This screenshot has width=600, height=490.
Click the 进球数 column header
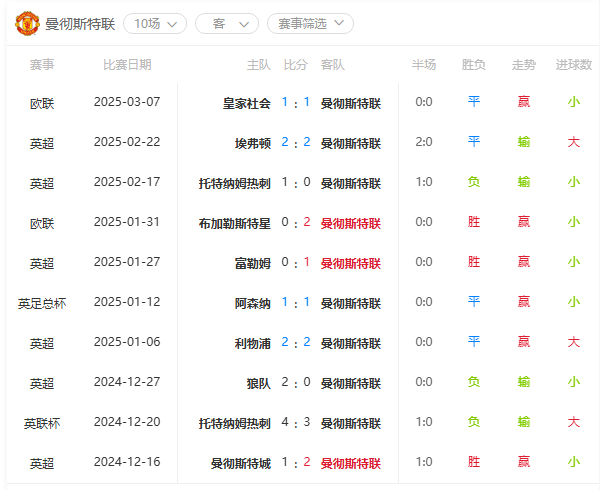574,65
